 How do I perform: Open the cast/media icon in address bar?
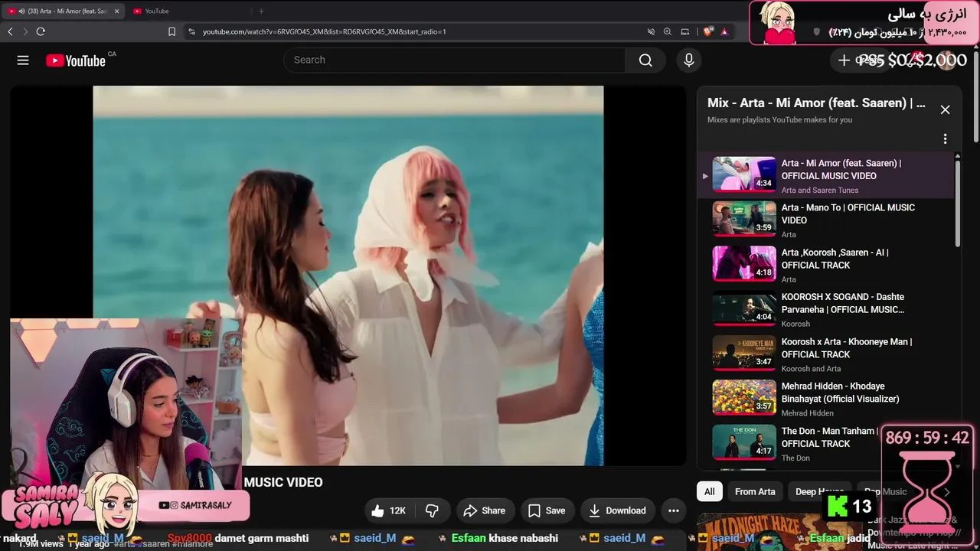pos(685,31)
